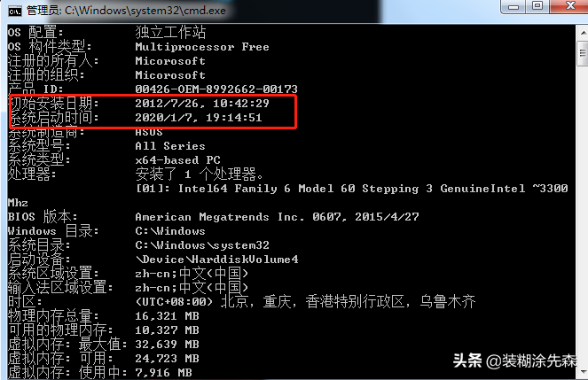
Task: Click \Device\HarddiskVolume4 text
Action: [216, 260]
